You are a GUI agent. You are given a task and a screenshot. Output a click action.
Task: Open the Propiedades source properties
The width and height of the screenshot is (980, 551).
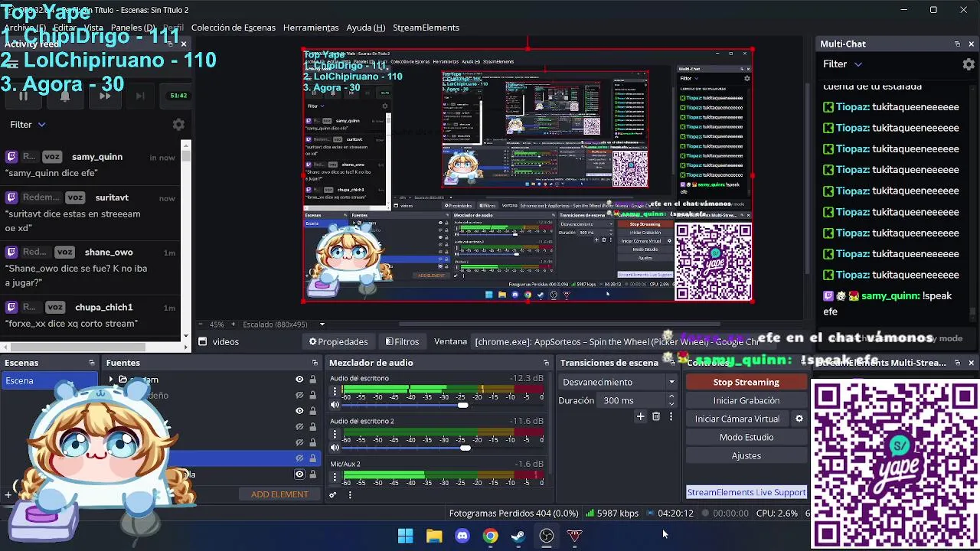coord(338,341)
